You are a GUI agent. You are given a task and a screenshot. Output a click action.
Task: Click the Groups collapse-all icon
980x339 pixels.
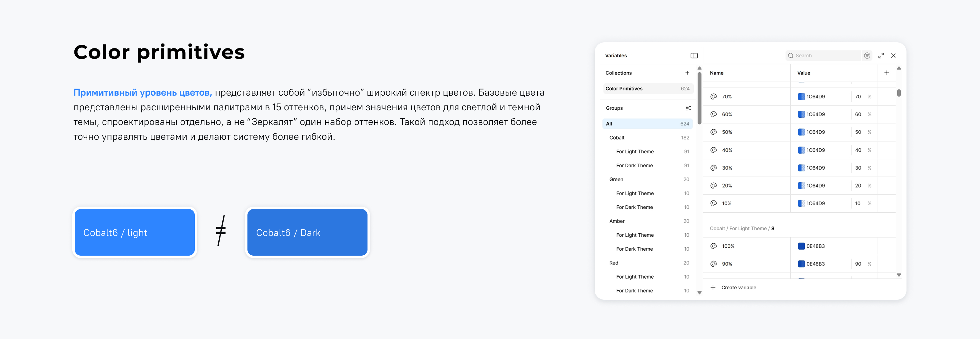click(688, 108)
